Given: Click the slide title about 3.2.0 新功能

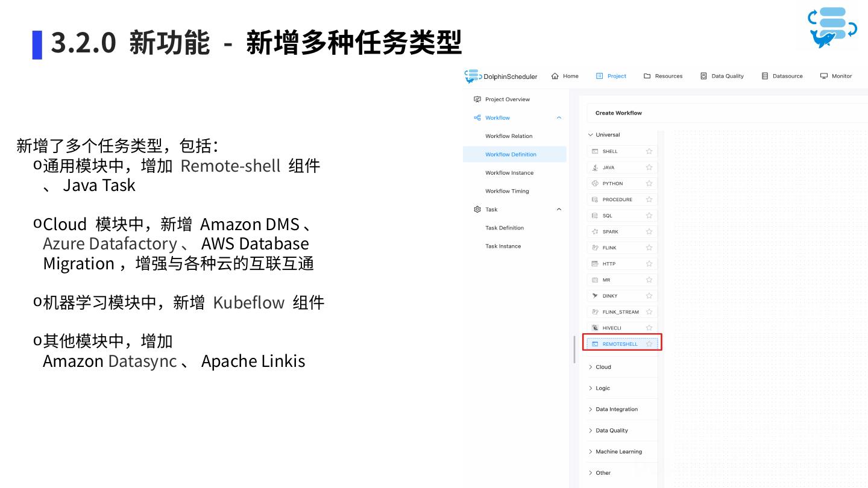Looking at the screenshot, I should (x=256, y=43).
